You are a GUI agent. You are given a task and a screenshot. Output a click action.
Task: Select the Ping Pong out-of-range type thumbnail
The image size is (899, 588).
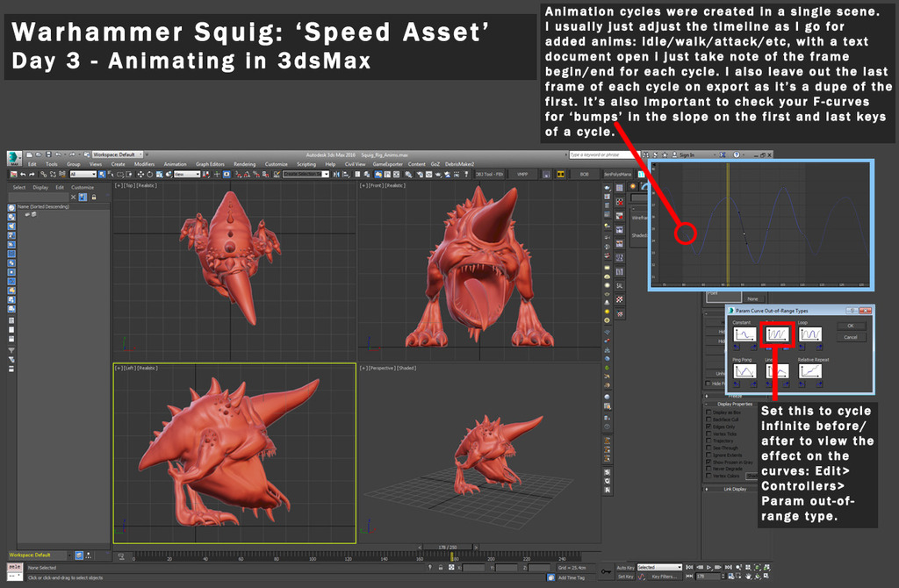(x=744, y=371)
